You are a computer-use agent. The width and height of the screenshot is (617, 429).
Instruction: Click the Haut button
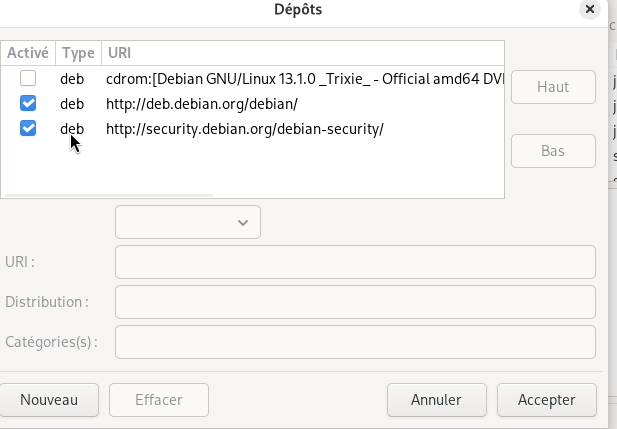click(x=553, y=87)
